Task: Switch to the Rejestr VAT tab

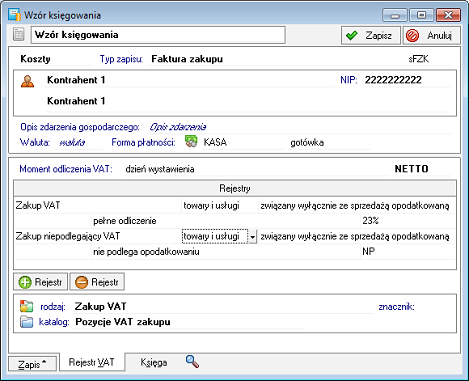Action: (92, 362)
